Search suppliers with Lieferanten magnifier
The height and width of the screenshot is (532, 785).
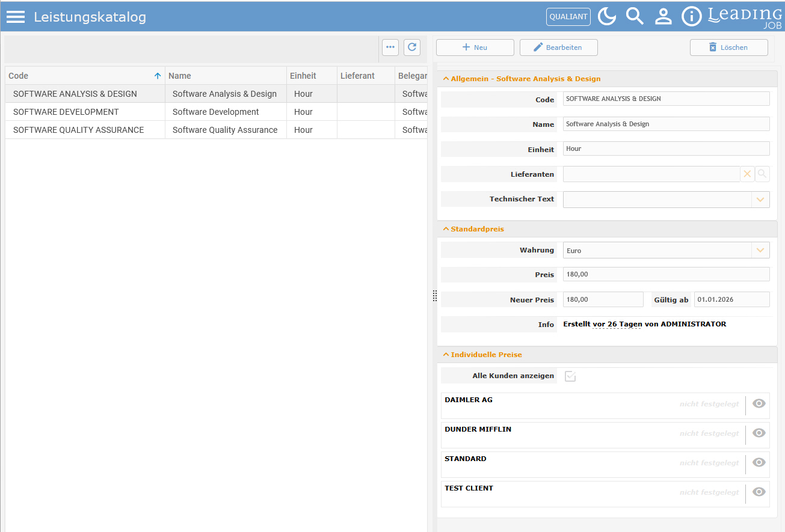[762, 174]
